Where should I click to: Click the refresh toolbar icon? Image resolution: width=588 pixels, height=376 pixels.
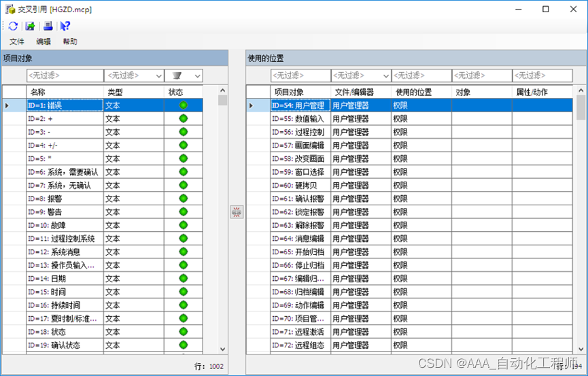pyautogui.click(x=13, y=26)
